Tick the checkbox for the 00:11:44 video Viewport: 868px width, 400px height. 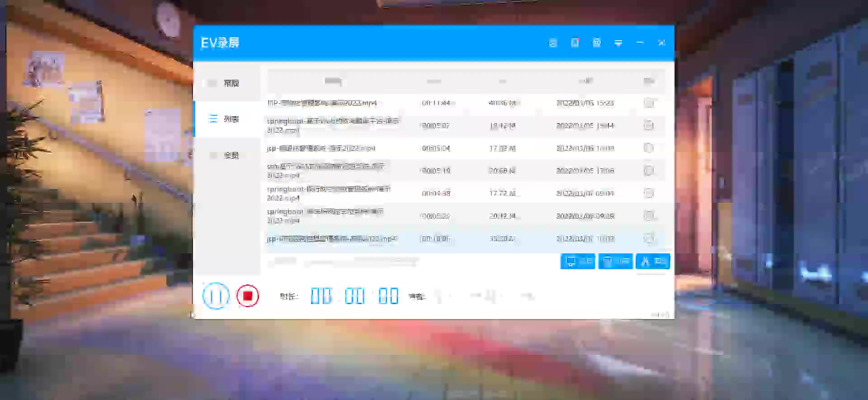(648, 103)
